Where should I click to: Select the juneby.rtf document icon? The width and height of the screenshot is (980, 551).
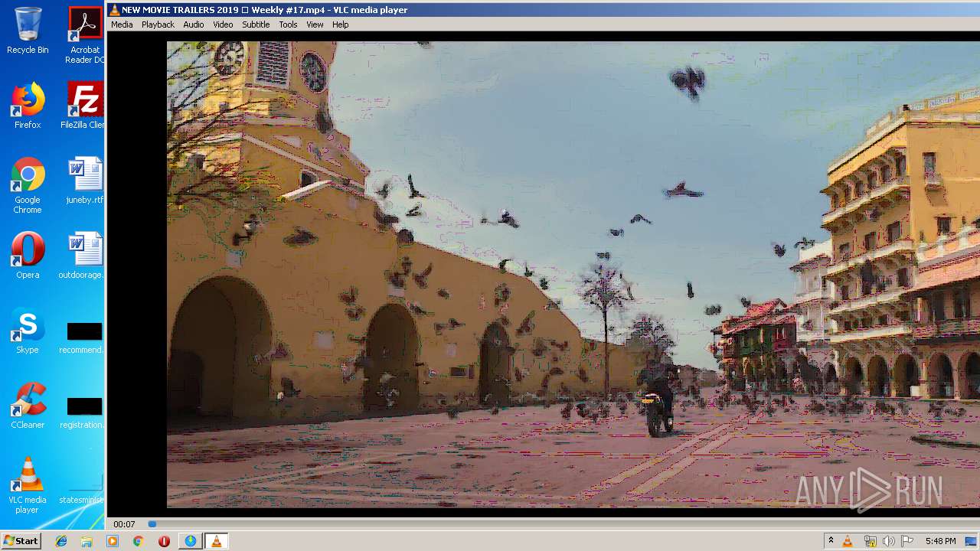(84, 181)
